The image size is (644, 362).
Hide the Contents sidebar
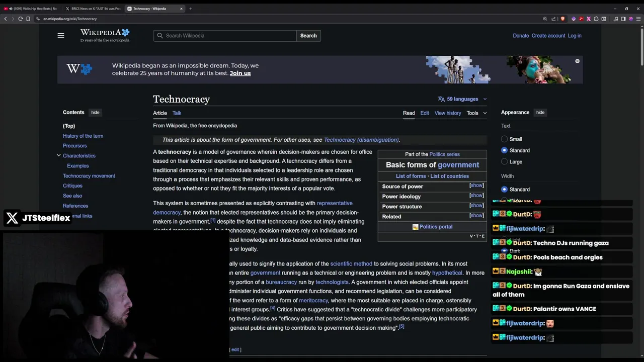(95, 113)
